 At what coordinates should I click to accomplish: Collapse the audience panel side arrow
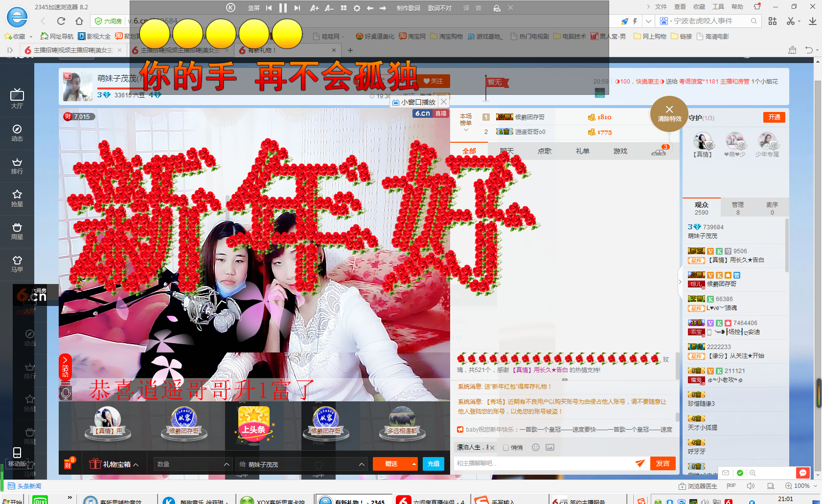(680, 282)
